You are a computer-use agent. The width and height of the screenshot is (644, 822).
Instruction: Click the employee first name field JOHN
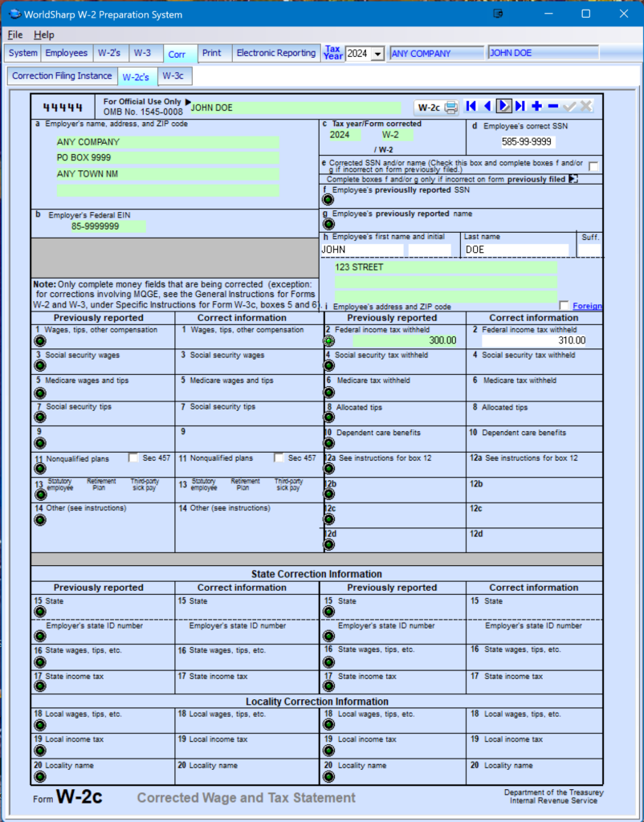(362, 250)
